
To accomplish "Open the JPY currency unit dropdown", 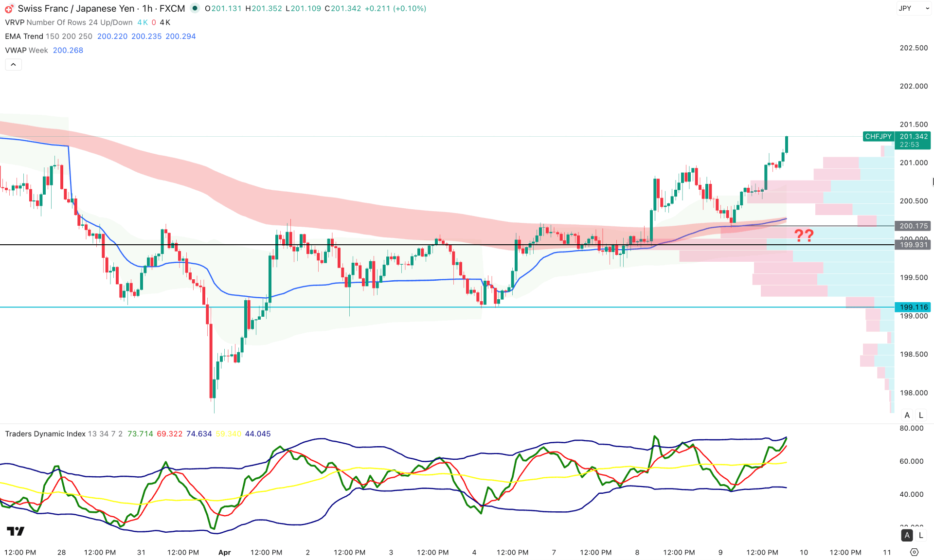I will (915, 8).
